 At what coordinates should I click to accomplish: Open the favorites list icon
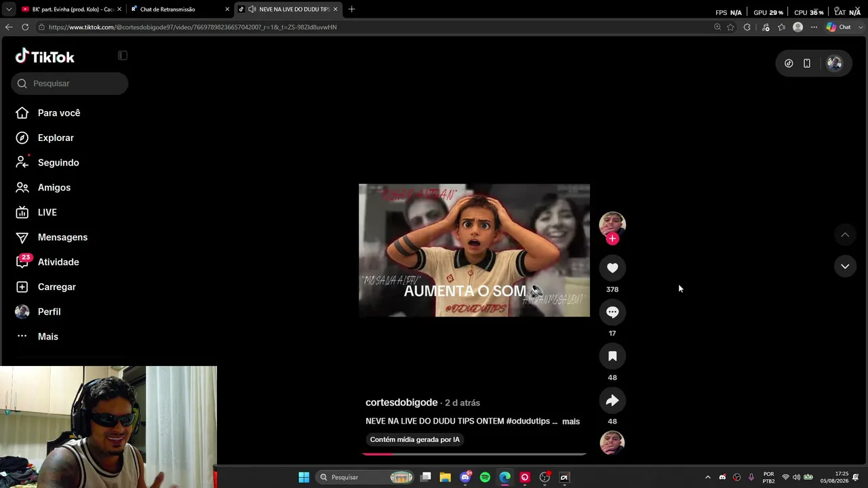(x=782, y=27)
